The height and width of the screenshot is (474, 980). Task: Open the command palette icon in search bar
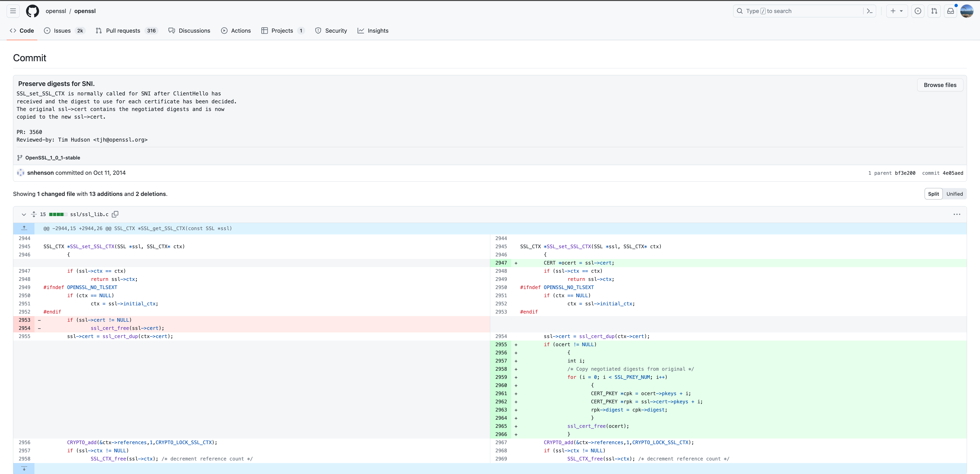[870, 11]
